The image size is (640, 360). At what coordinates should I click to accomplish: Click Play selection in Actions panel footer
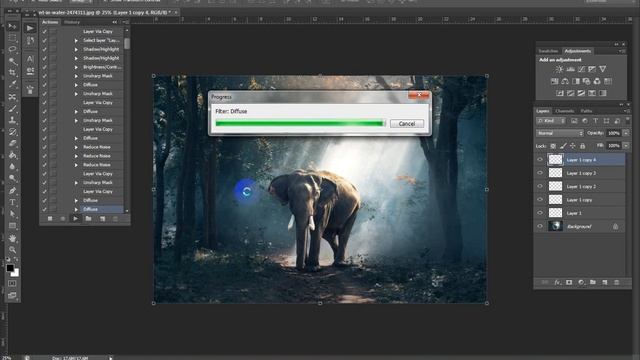pyautogui.click(x=75, y=219)
